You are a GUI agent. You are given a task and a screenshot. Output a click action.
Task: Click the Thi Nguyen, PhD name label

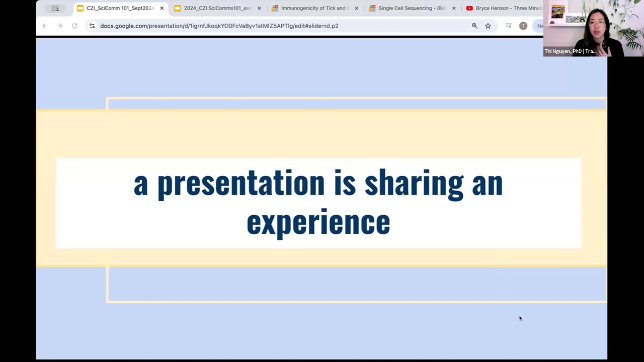coord(571,51)
